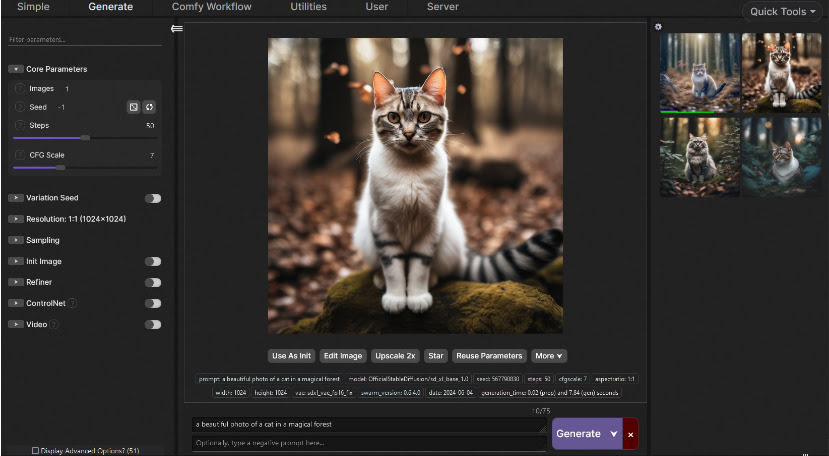Switch to the Comfy Workflow tab
Viewport: 829px width, 456px height.
coord(211,7)
